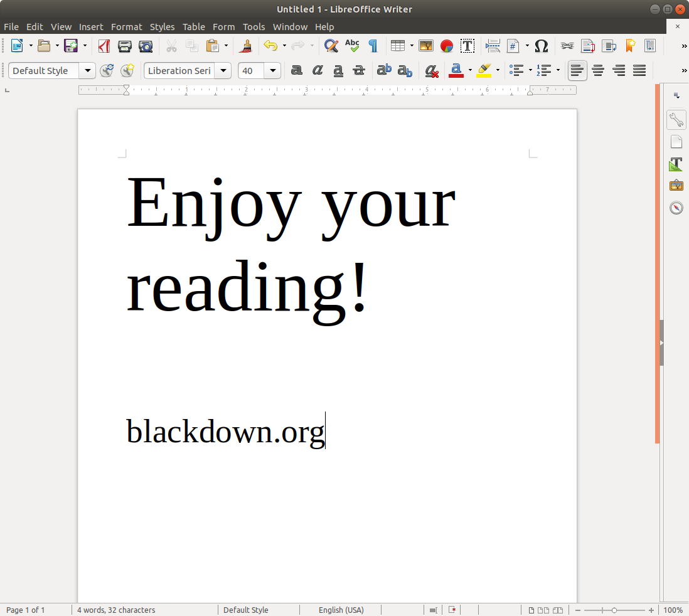
Task: Click the word count in status bar
Action: [x=116, y=610]
